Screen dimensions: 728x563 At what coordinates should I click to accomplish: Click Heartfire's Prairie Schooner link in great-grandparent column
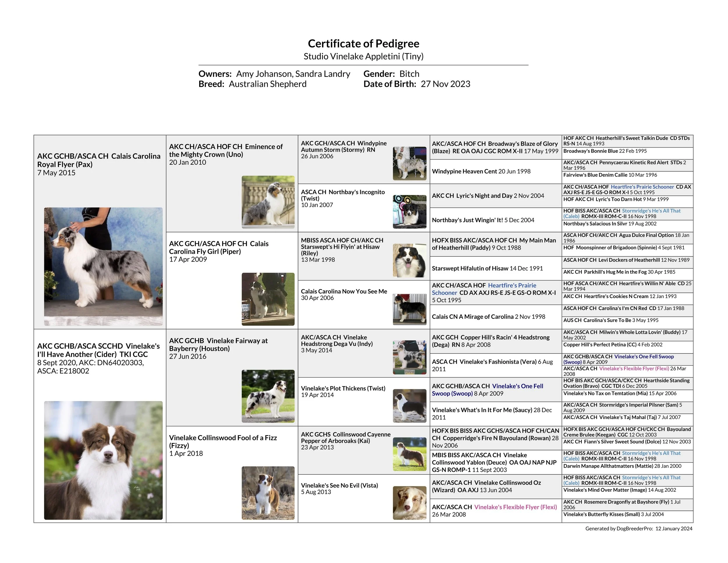(512, 286)
